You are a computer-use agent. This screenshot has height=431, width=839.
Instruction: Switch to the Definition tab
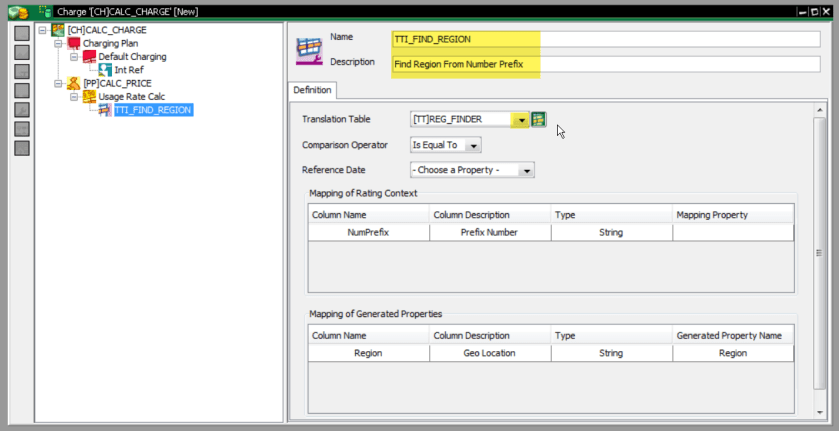pos(312,90)
